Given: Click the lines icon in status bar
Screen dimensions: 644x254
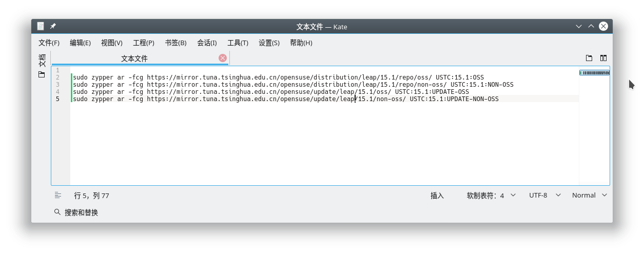Looking at the screenshot, I should 58,195.
